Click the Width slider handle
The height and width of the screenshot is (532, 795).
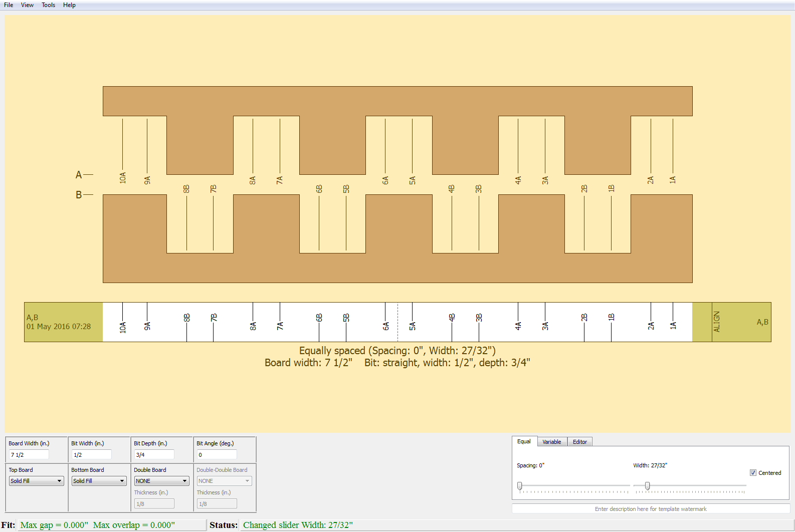pyautogui.click(x=648, y=486)
